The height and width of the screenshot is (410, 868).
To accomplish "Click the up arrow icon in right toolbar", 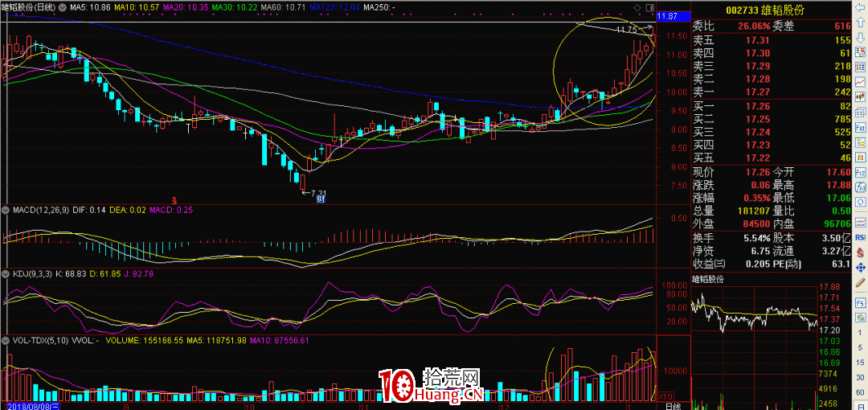I will [x=860, y=23].
